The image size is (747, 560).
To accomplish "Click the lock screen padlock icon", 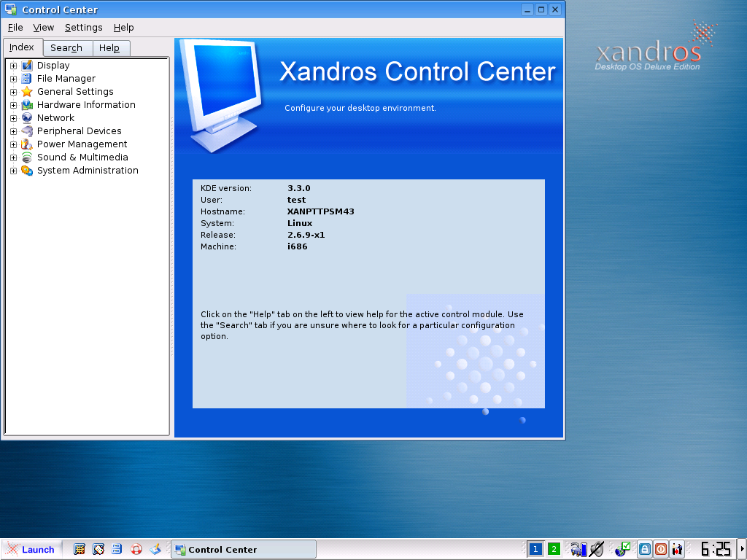I will tap(645, 550).
